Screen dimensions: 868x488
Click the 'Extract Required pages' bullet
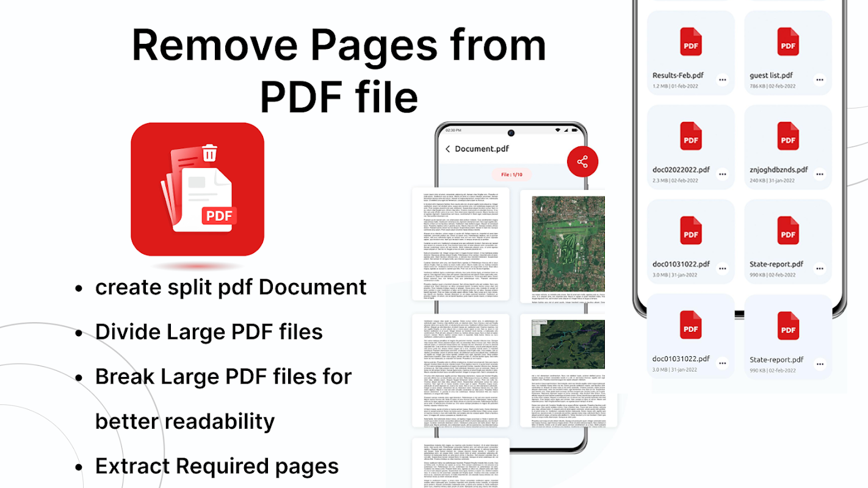[217, 466]
